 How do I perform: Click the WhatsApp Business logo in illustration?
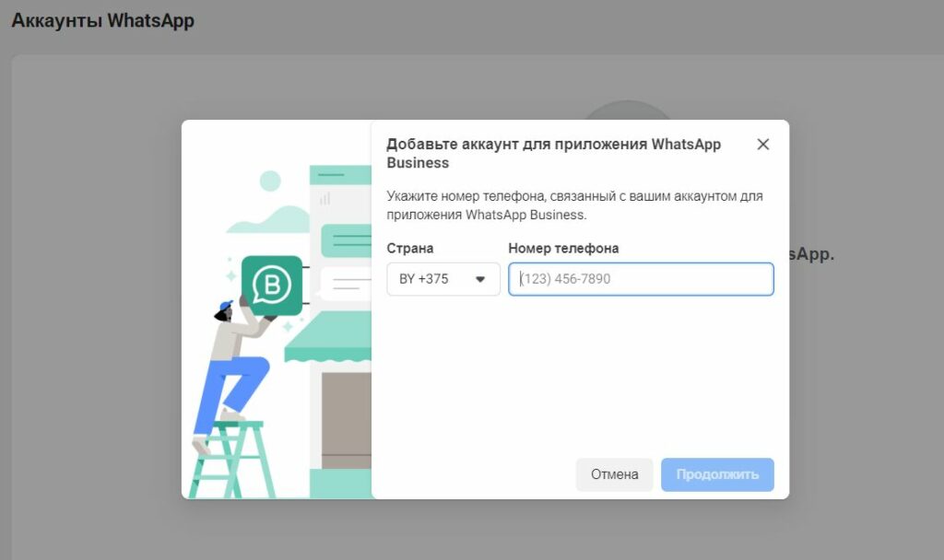[272, 286]
